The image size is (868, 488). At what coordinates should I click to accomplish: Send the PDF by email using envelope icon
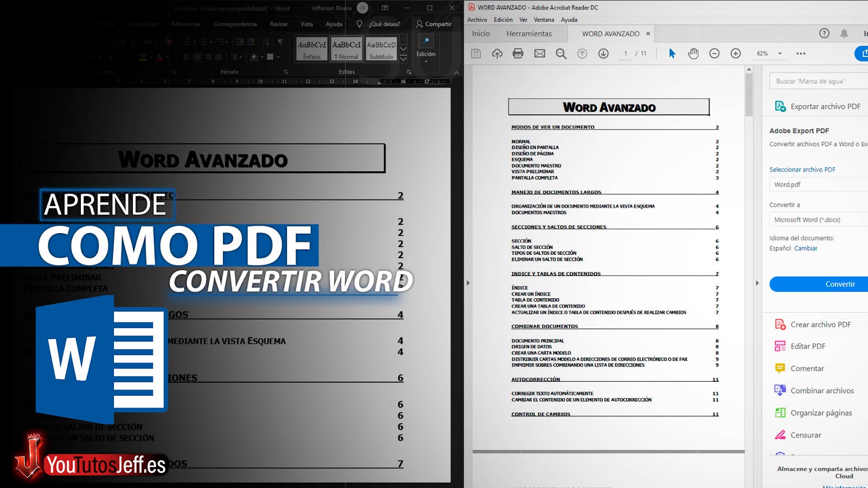[x=539, y=53]
